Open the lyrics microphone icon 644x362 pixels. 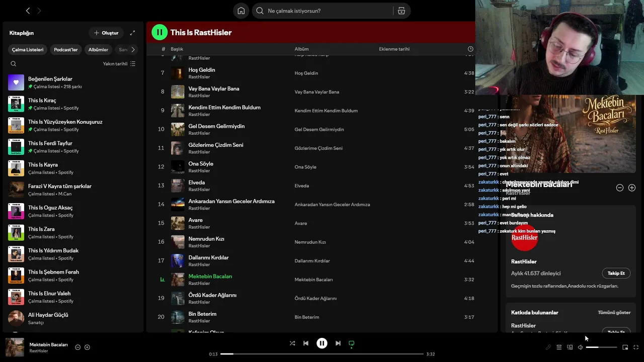548,347
